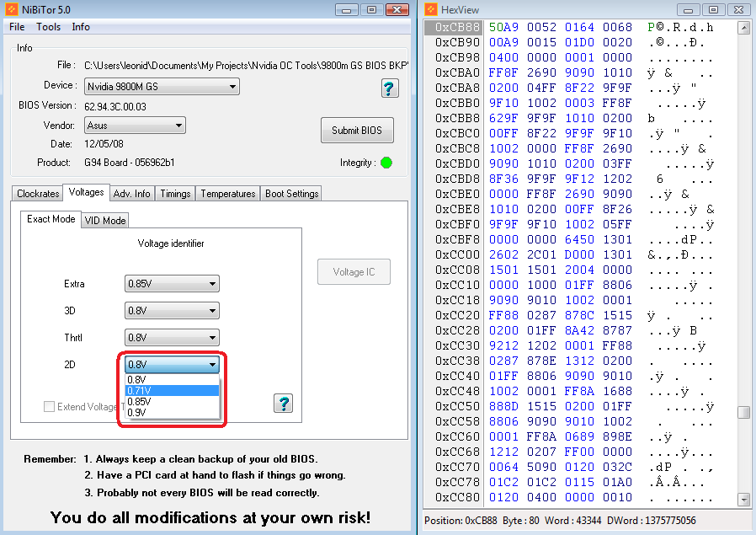Open the File menu
756x535 pixels.
coord(17,27)
